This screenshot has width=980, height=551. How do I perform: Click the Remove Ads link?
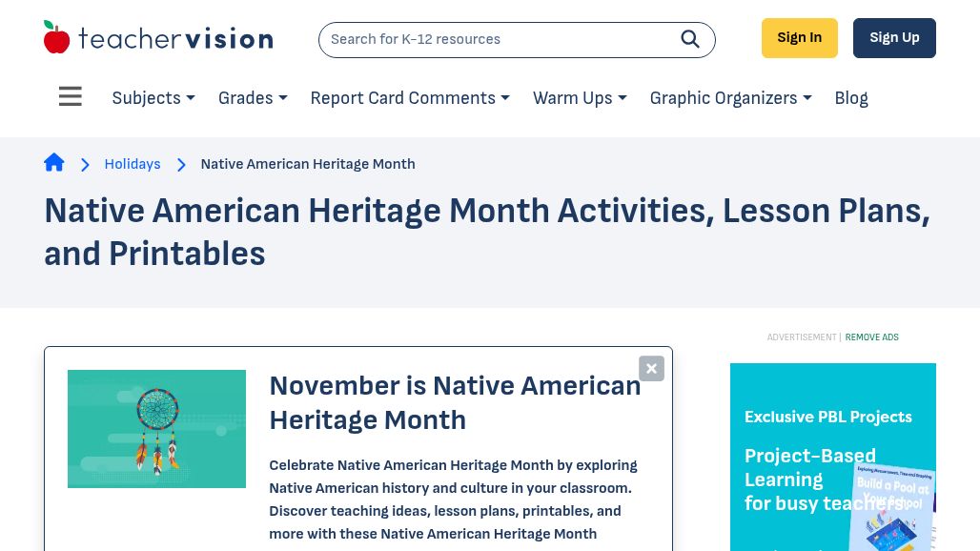click(871, 337)
